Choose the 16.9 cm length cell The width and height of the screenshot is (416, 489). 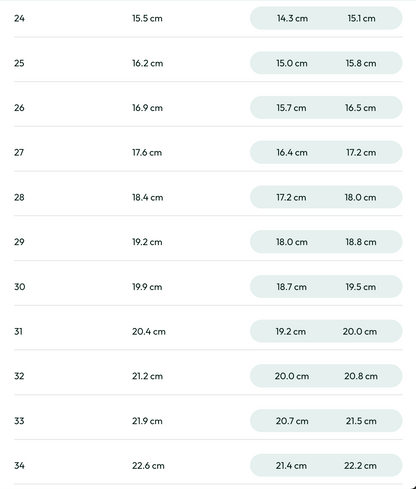[147, 108]
